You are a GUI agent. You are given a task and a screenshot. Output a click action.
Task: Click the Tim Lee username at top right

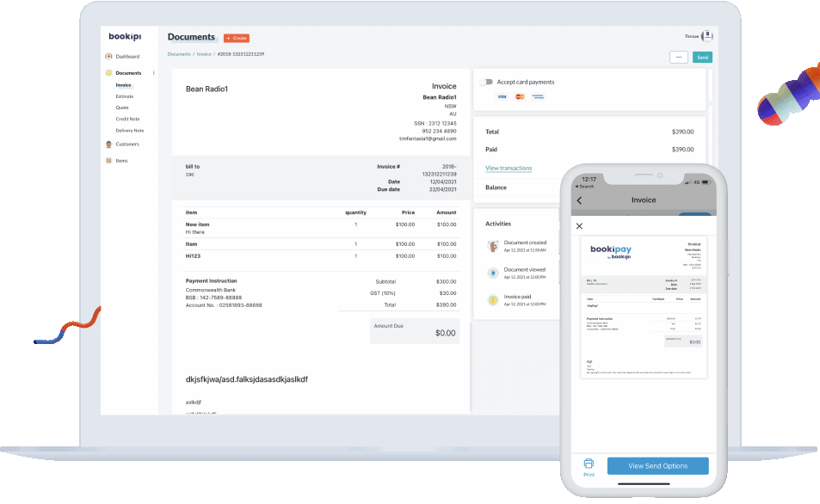[691, 36]
